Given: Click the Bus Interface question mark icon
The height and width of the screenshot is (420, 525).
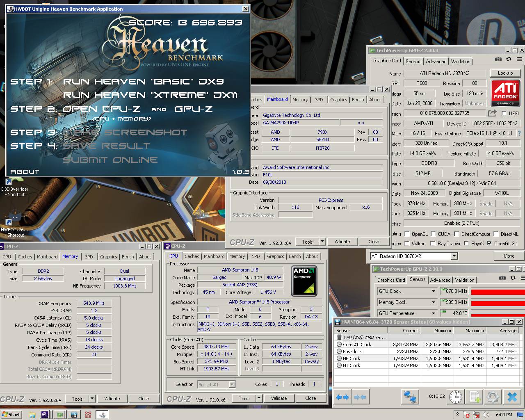Looking at the screenshot, I should (x=519, y=133).
